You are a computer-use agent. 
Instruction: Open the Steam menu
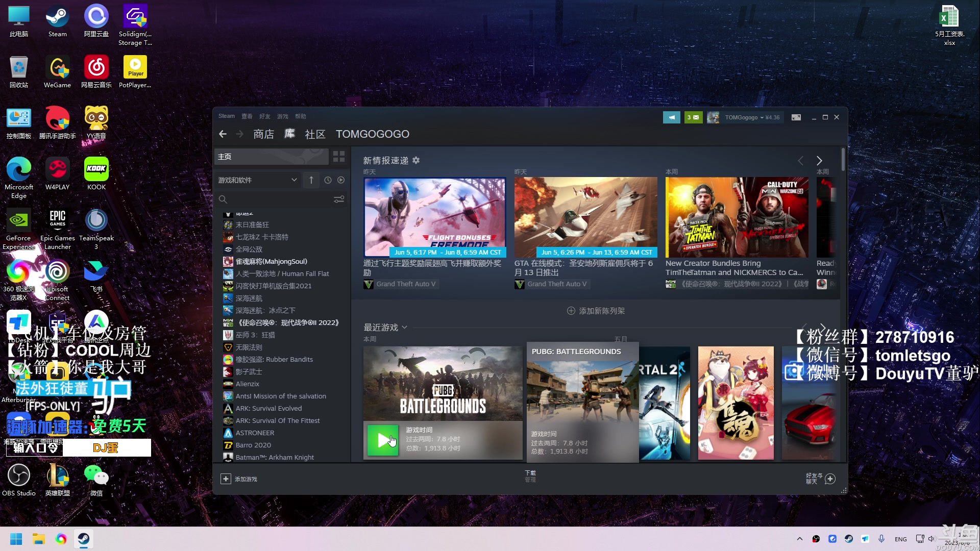pyautogui.click(x=227, y=116)
